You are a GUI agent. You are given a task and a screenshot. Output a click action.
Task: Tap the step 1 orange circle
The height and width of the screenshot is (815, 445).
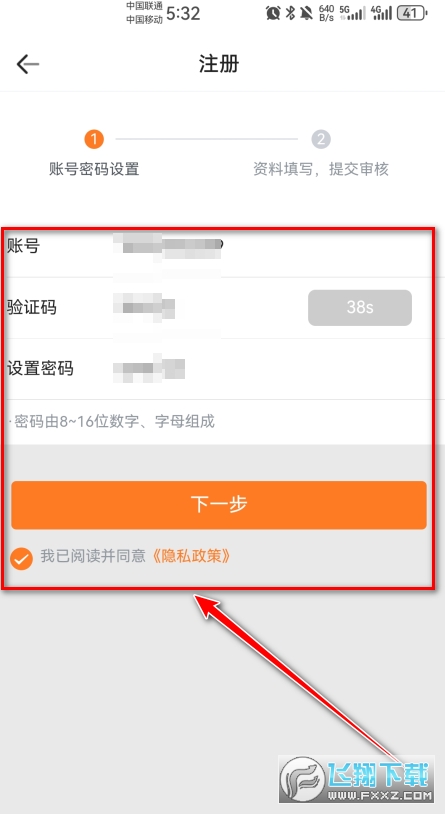click(x=94, y=139)
